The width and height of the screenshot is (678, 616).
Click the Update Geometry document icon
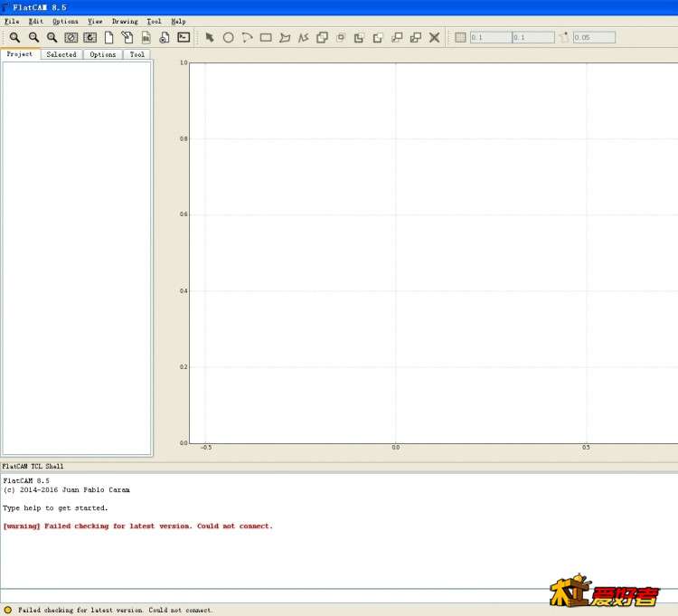coord(146,38)
